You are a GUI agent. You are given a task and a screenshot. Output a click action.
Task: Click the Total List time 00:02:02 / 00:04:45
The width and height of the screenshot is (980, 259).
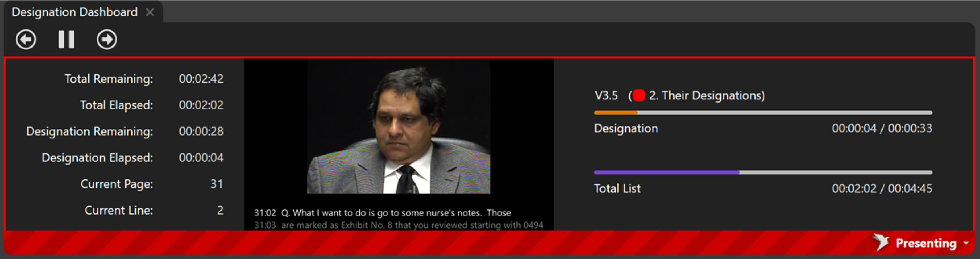coord(882,189)
